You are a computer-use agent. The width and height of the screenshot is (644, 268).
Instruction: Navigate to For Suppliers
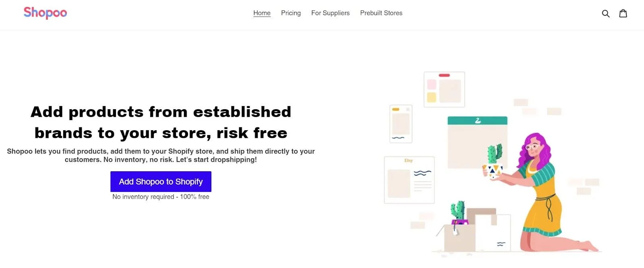pyautogui.click(x=330, y=13)
